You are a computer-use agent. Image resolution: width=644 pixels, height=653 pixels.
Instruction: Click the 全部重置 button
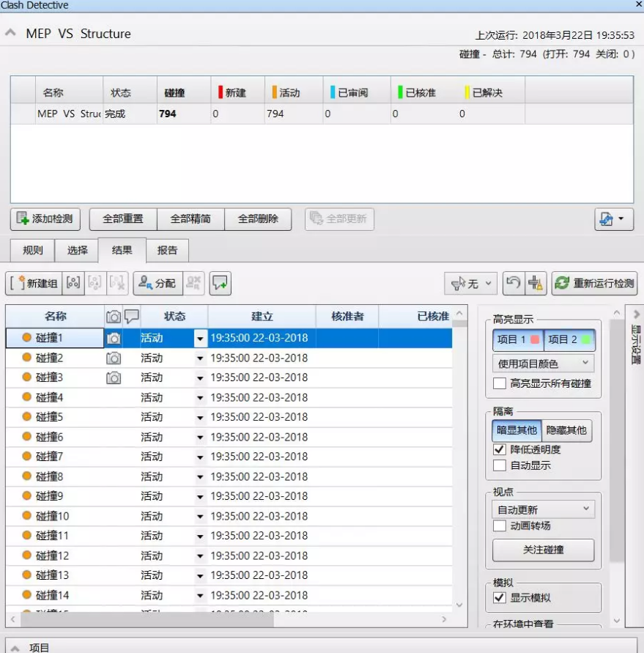pos(123,219)
